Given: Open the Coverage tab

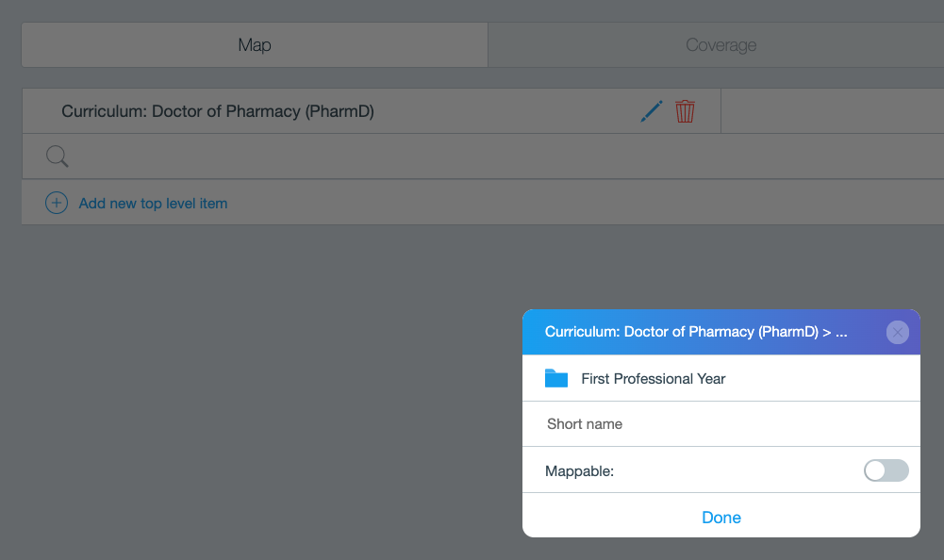Looking at the screenshot, I should 720,45.
